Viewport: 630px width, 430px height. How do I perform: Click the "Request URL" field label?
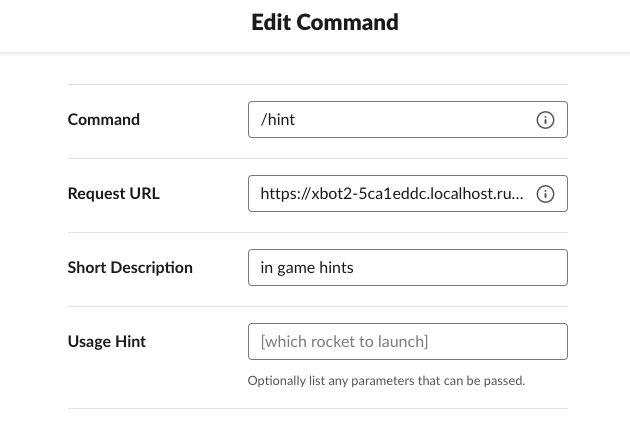[114, 193]
